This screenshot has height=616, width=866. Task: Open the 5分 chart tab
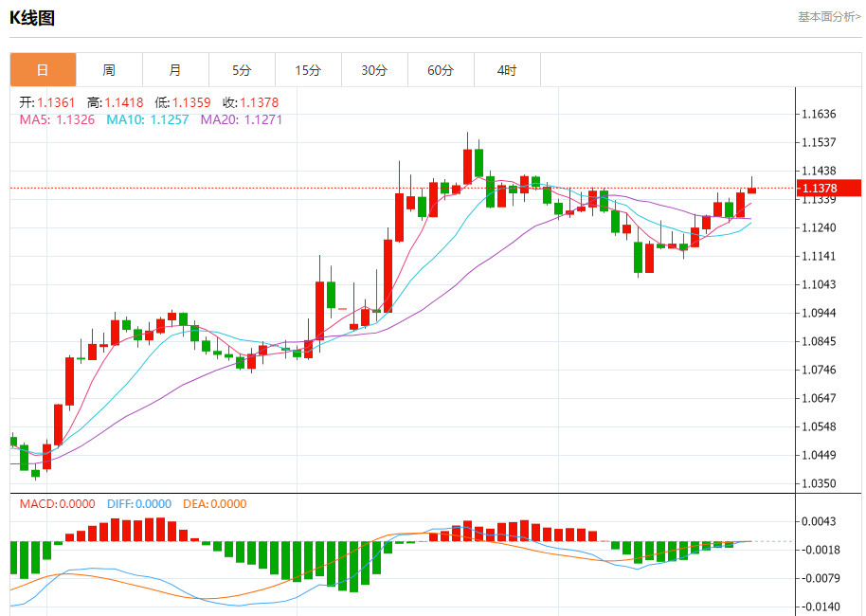242,70
